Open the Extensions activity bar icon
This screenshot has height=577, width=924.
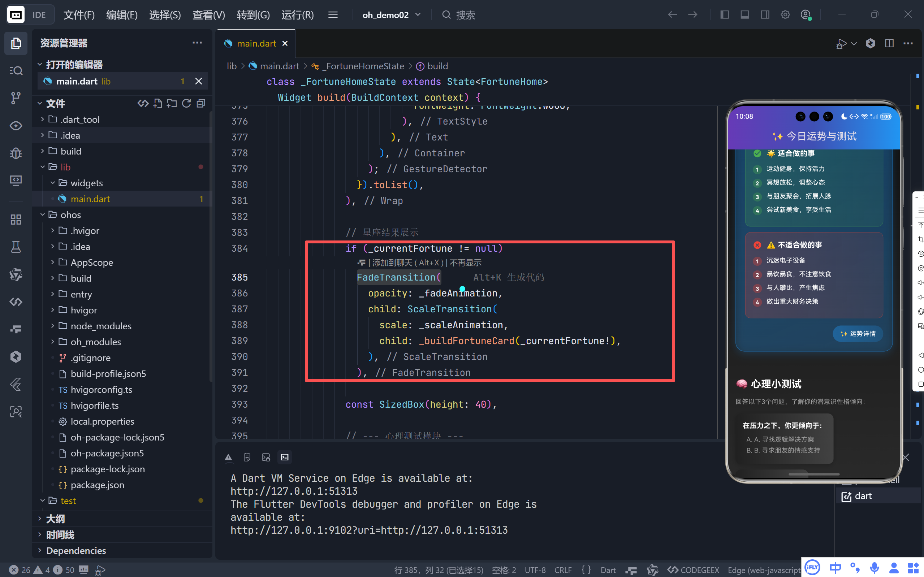point(16,220)
